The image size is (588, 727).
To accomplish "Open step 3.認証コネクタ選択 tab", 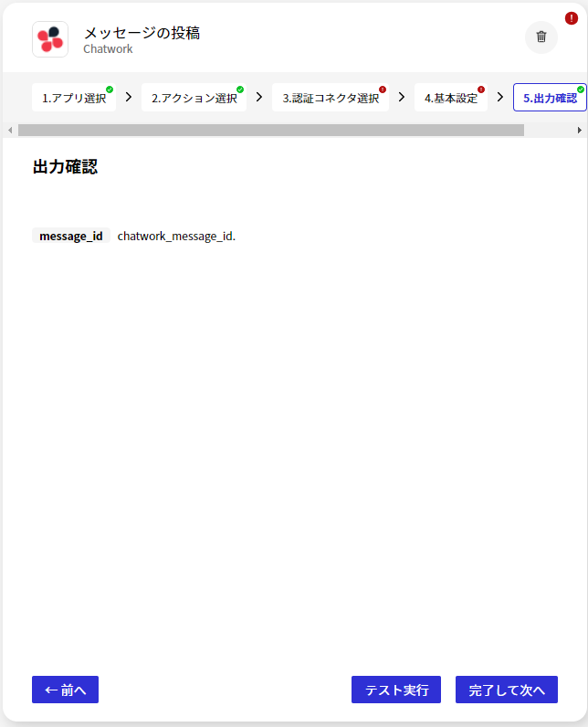I will [x=331, y=98].
